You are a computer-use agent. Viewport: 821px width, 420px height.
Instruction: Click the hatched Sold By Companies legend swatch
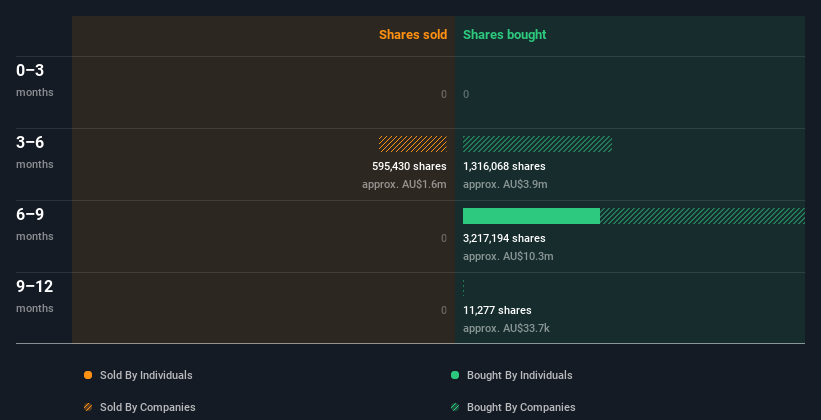(x=88, y=407)
